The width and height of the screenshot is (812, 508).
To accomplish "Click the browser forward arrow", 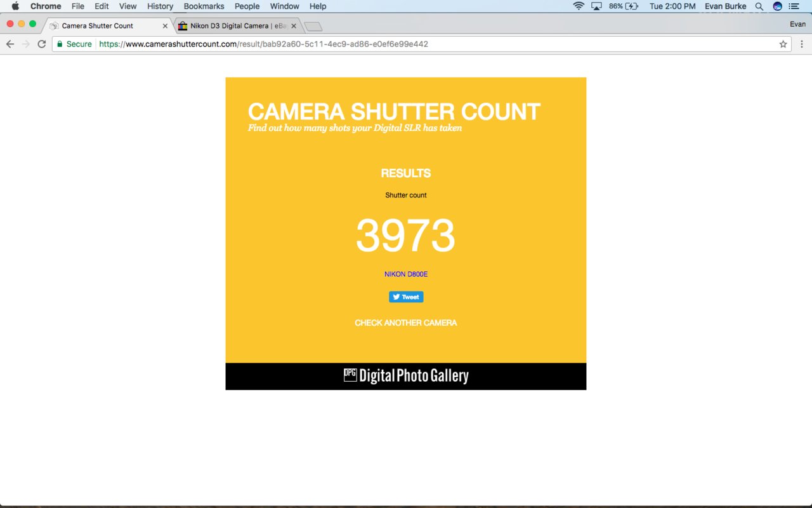I will pyautogui.click(x=26, y=44).
